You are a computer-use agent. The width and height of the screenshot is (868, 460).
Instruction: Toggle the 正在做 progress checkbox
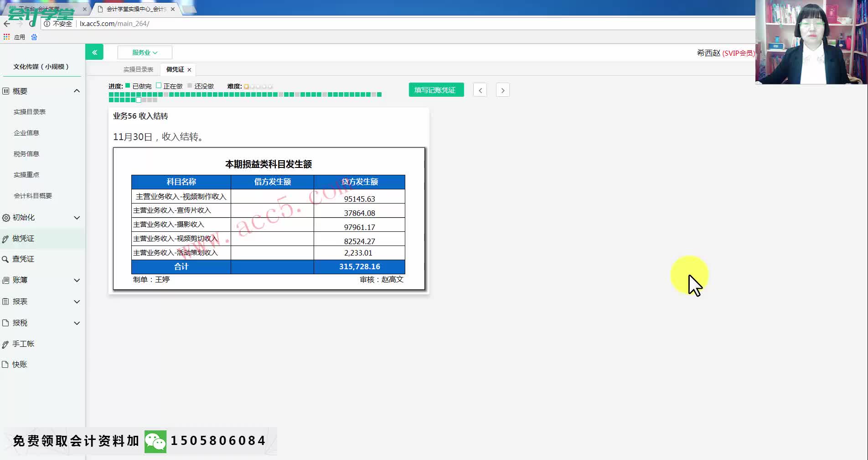[158, 85]
